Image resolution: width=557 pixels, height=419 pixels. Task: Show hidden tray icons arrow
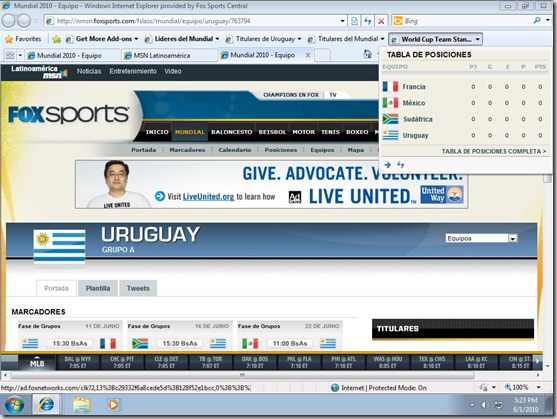pos(472,405)
